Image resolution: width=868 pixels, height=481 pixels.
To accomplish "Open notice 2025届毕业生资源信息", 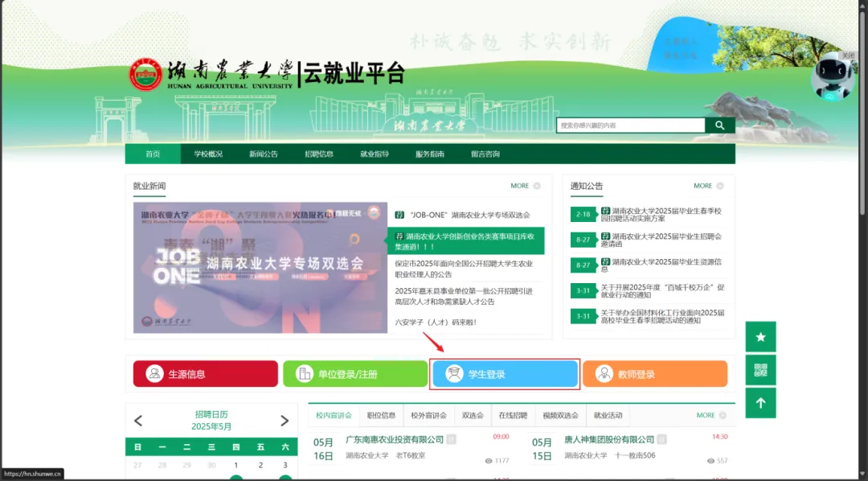I will pyautogui.click(x=661, y=265).
